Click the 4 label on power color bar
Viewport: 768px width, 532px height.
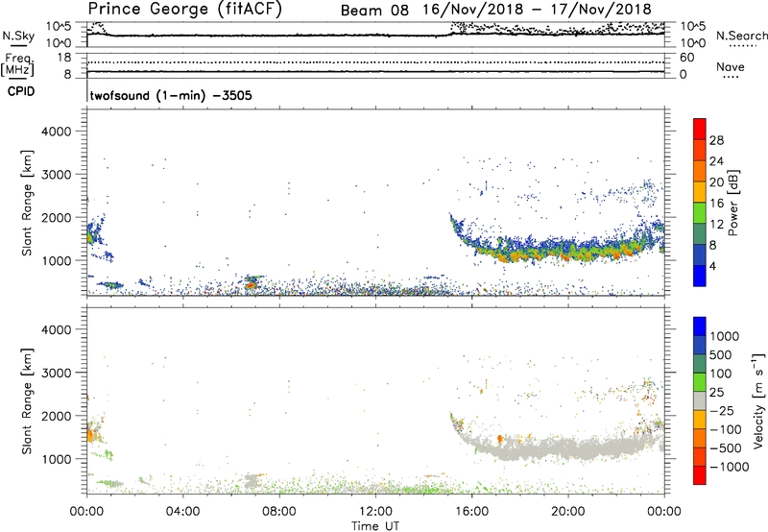[x=713, y=266]
